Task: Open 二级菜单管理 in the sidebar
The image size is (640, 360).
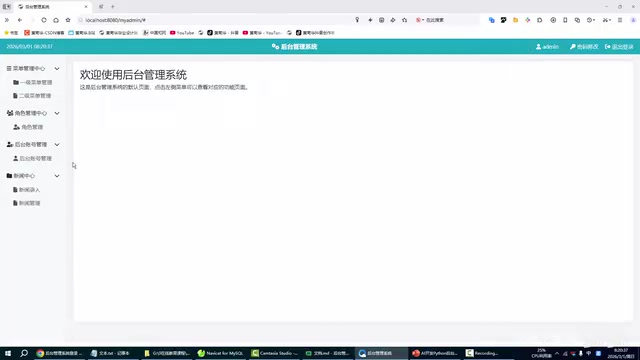Action: pyautogui.click(x=32, y=96)
